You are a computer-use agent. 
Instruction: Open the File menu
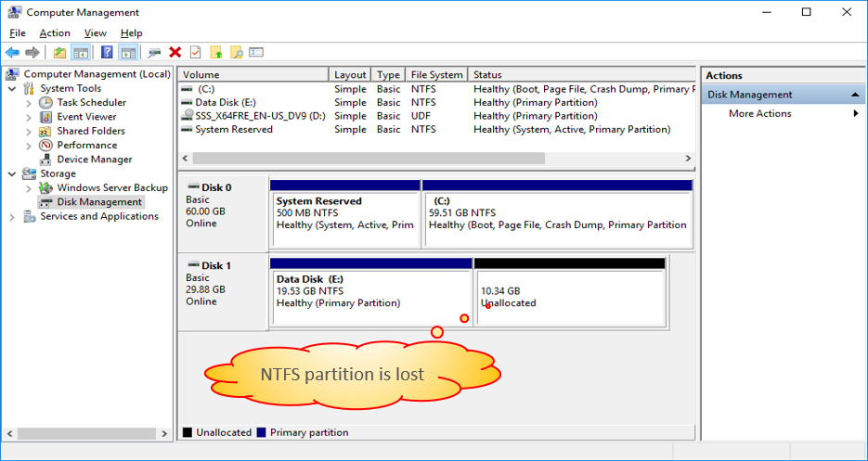17,33
